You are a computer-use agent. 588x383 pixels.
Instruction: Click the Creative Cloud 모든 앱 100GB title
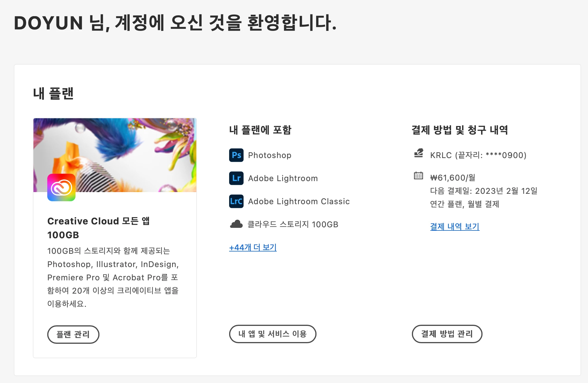(98, 228)
